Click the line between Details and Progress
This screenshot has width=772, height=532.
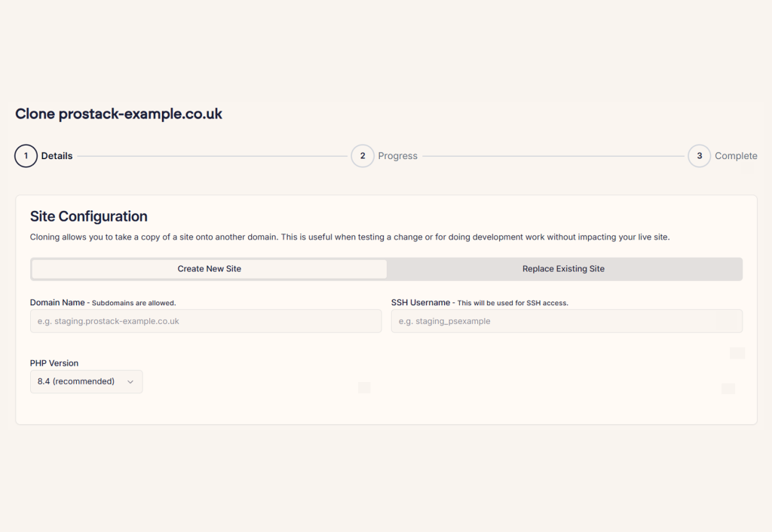[212, 156]
